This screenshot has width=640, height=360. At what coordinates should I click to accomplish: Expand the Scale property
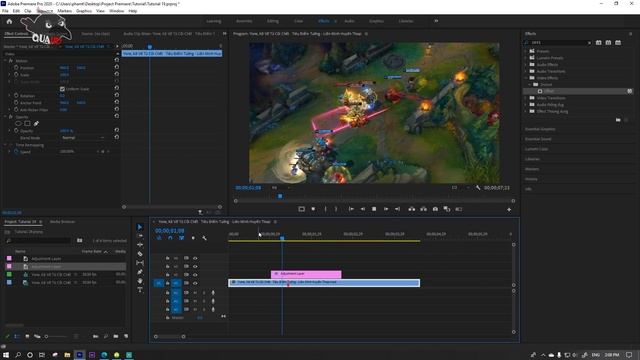9,75
